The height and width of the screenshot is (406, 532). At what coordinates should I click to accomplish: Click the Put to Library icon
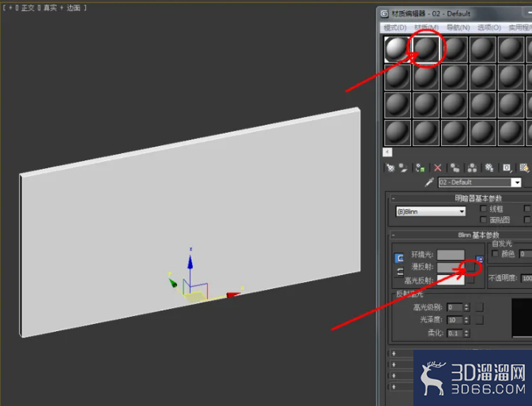coord(489,167)
